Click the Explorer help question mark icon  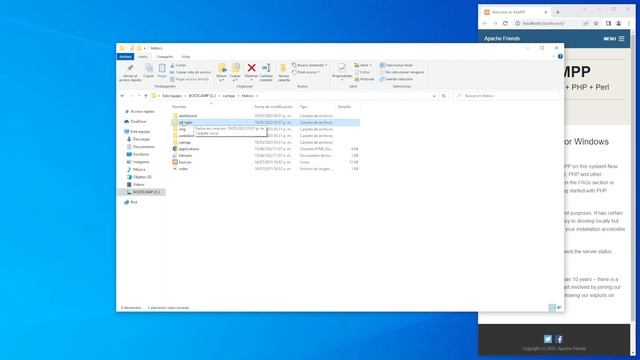coord(560,57)
